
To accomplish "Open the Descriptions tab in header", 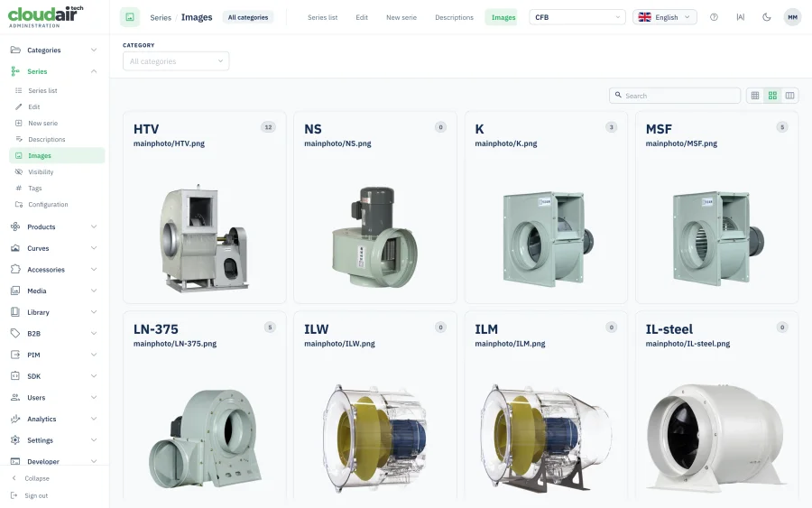I will tap(454, 17).
